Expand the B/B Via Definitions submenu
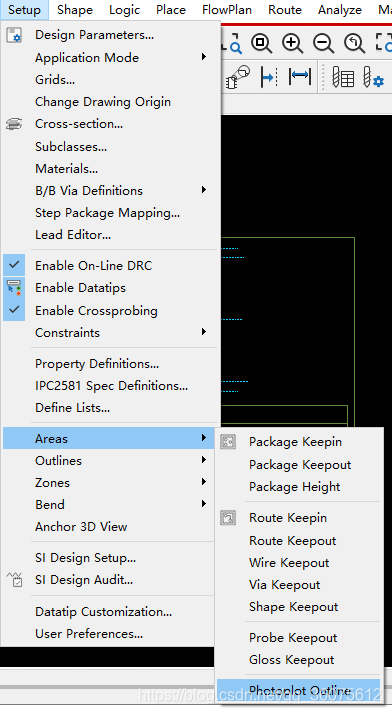The width and height of the screenshot is (392, 714). point(110,191)
